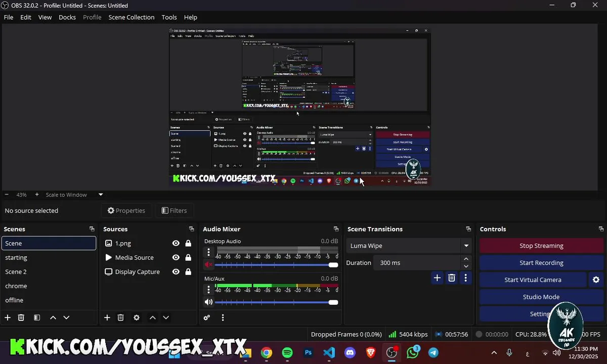607x364 pixels.
Task: Float the Scenes dock icon
Action: pyautogui.click(x=92, y=229)
